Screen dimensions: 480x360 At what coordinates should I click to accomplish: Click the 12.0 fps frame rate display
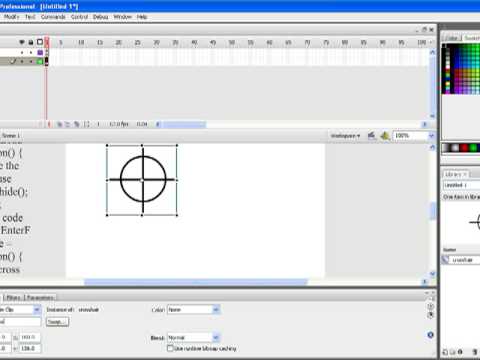pyautogui.click(x=119, y=124)
